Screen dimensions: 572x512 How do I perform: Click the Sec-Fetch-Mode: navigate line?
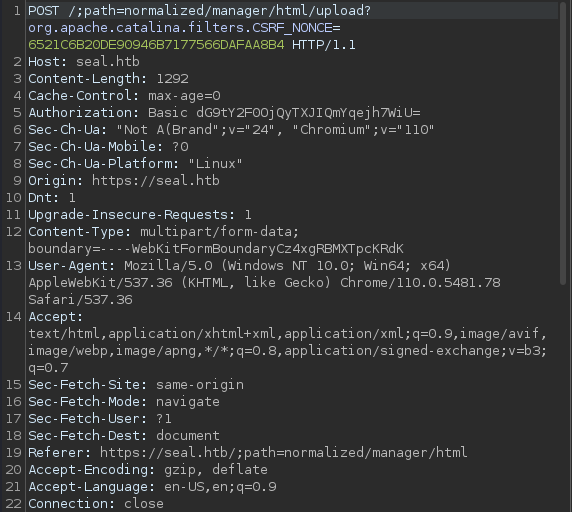124,402
